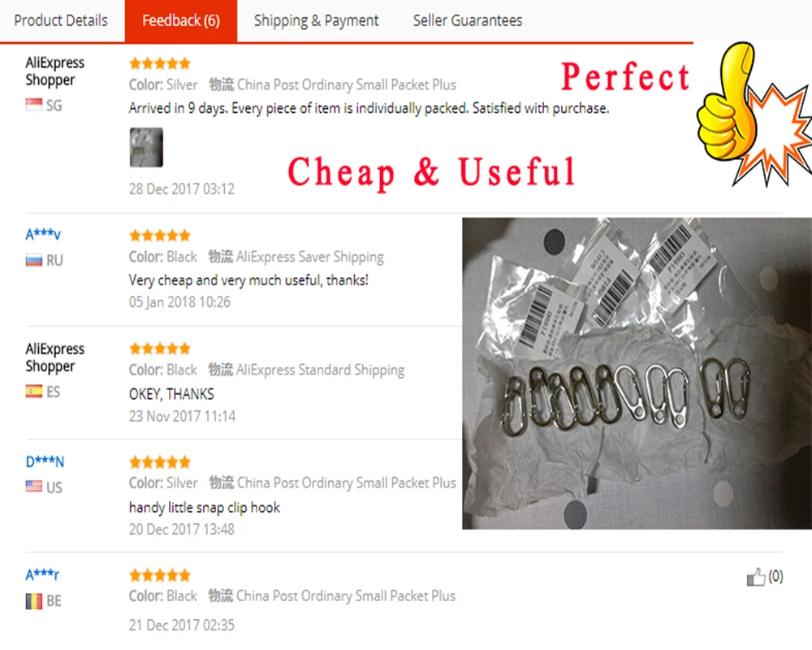Open the D***N reviewer profile link
This screenshot has width=812, height=650.
[45, 461]
